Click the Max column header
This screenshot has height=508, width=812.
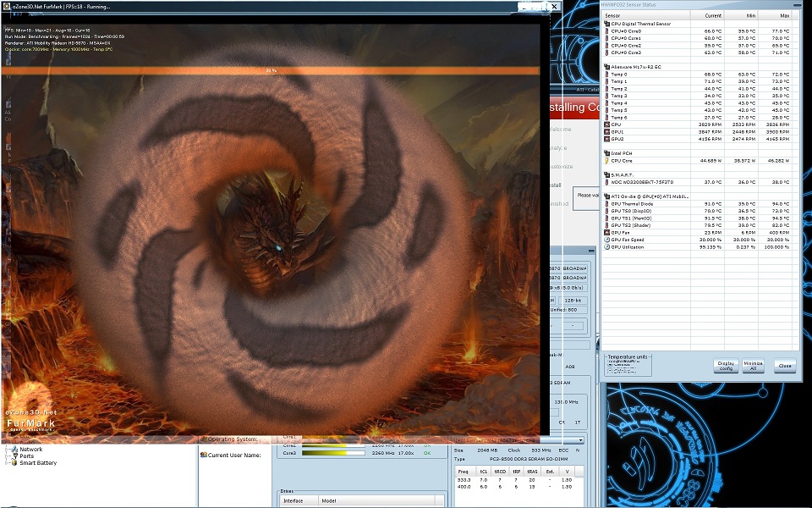pyautogui.click(x=776, y=15)
